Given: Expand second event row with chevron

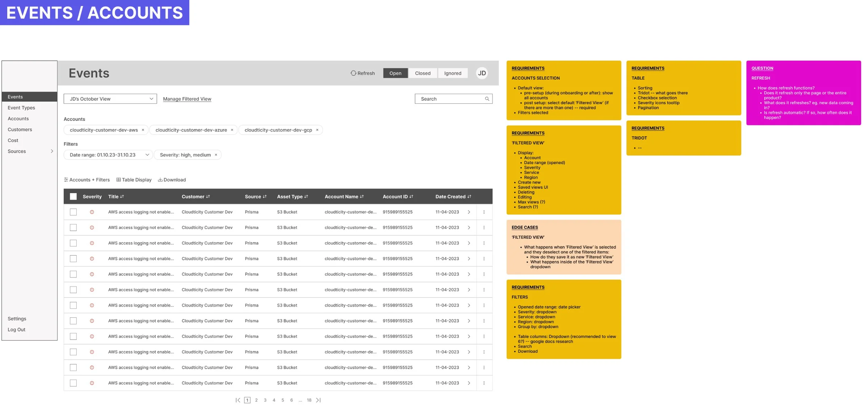Looking at the screenshot, I should (x=469, y=228).
